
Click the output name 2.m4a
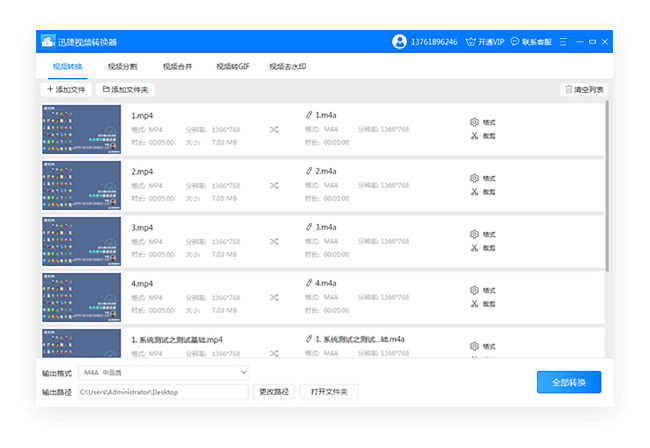coord(326,171)
